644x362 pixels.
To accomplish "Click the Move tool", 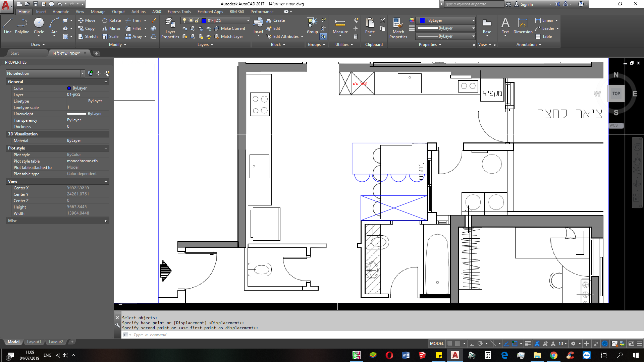I will 87,20.
